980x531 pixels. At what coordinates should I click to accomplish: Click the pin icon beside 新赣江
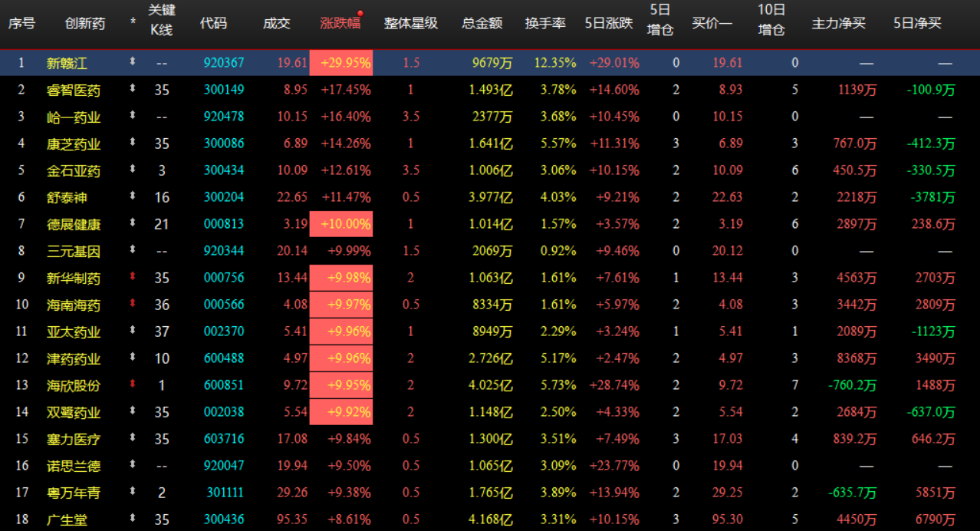coord(133,62)
